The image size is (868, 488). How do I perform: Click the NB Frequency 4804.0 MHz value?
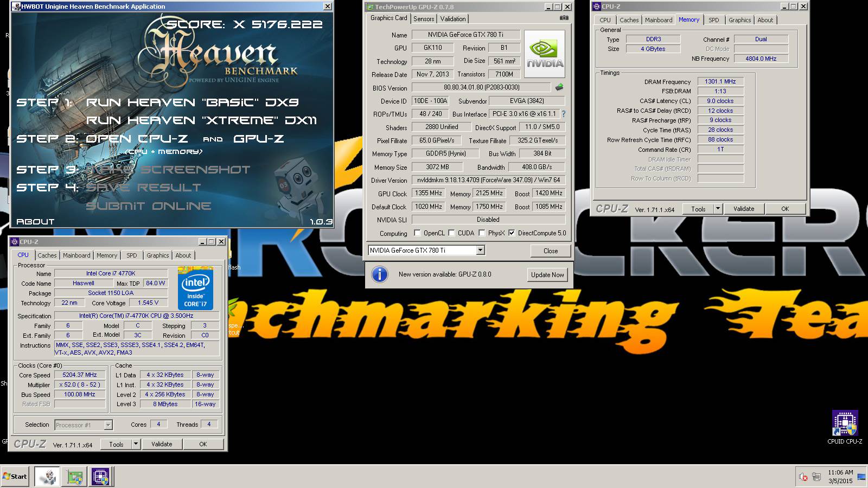[x=761, y=59]
